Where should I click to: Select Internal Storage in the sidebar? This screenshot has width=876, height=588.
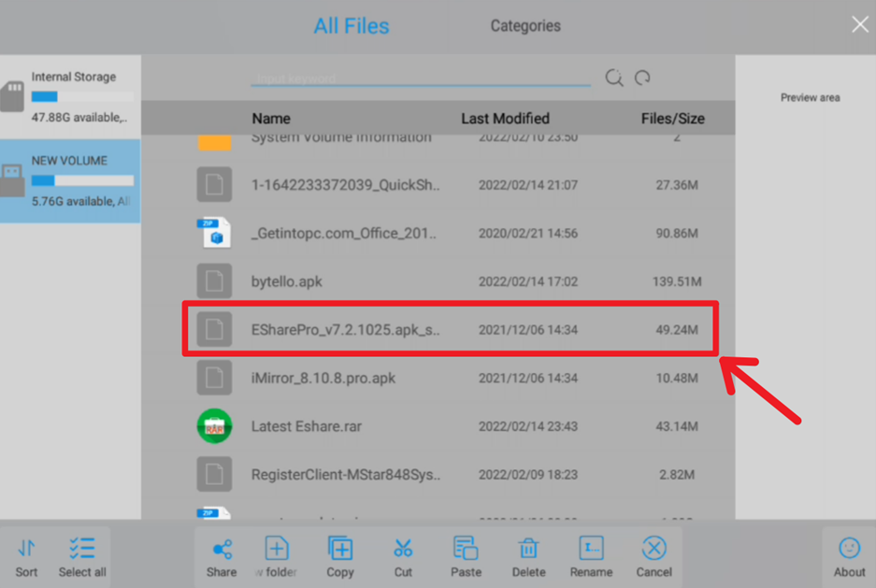(70, 96)
